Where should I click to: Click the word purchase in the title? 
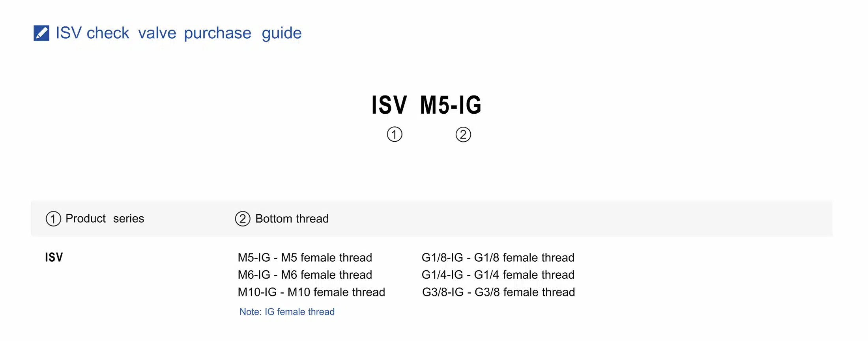click(217, 33)
